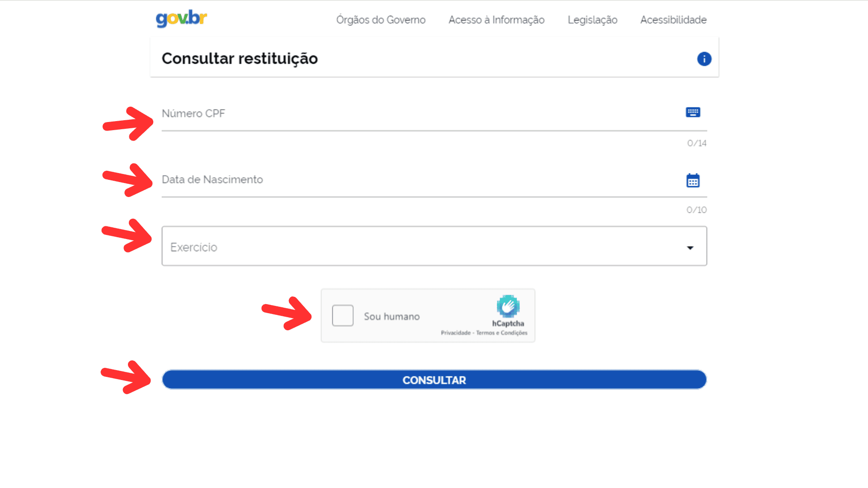Open the gov.br logo home link

pos(181,19)
